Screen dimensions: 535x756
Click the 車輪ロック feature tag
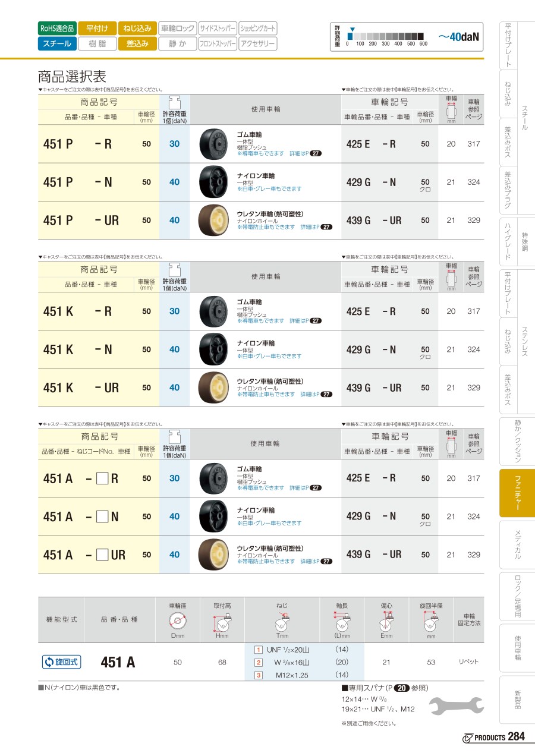pos(177,28)
